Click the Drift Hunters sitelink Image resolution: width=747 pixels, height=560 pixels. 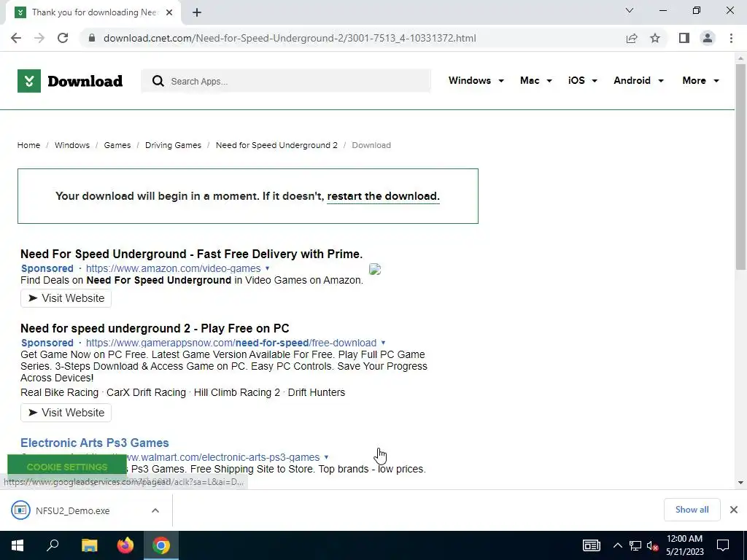point(317,392)
